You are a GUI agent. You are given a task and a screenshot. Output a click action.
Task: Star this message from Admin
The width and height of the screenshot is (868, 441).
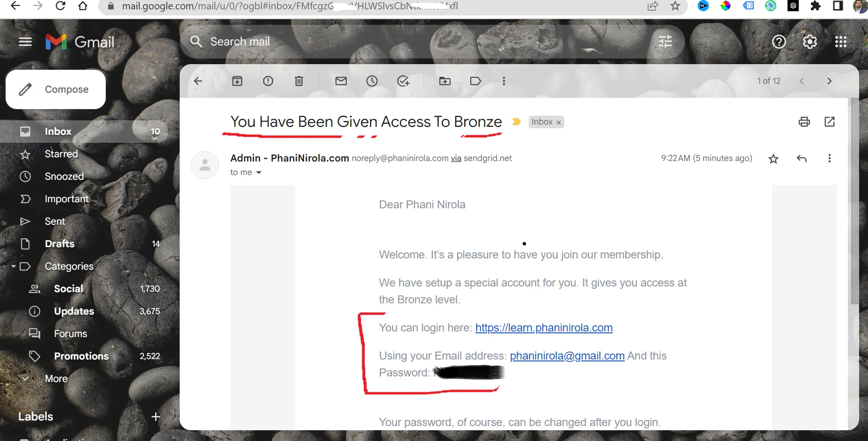pyautogui.click(x=773, y=159)
